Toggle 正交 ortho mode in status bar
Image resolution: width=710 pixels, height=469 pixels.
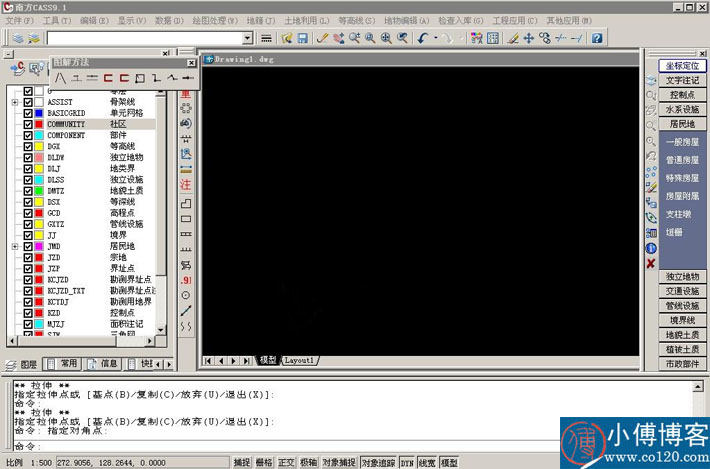[x=286, y=462]
